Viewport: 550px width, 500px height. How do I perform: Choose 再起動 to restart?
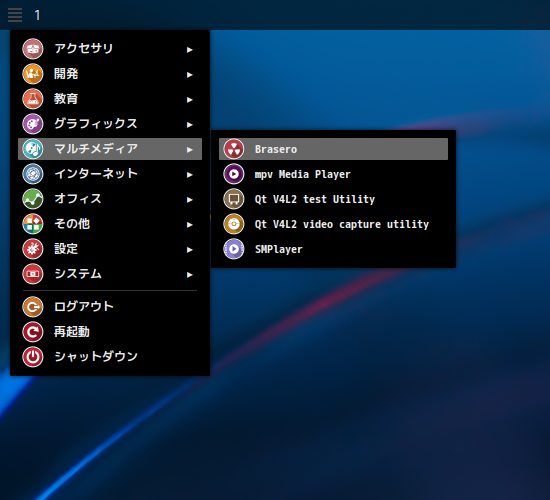pyautogui.click(x=110, y=332)
